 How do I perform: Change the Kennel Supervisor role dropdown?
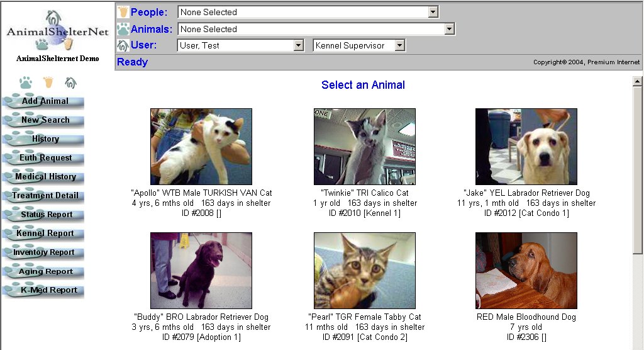point(399,45)
